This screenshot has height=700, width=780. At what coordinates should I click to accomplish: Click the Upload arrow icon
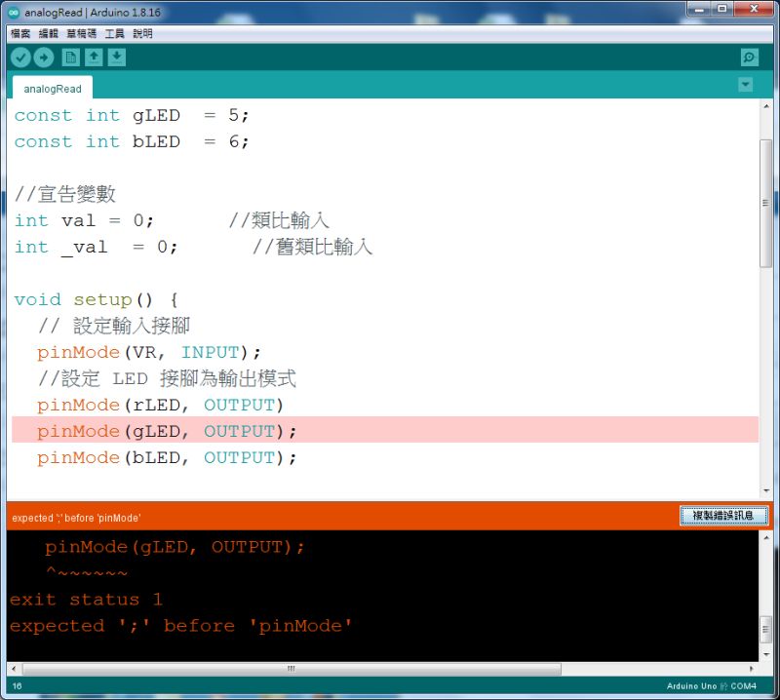click(x=44, y=57)
